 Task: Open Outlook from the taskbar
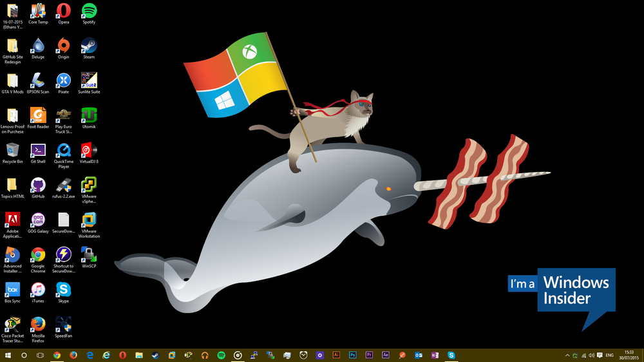coord(418,355)
